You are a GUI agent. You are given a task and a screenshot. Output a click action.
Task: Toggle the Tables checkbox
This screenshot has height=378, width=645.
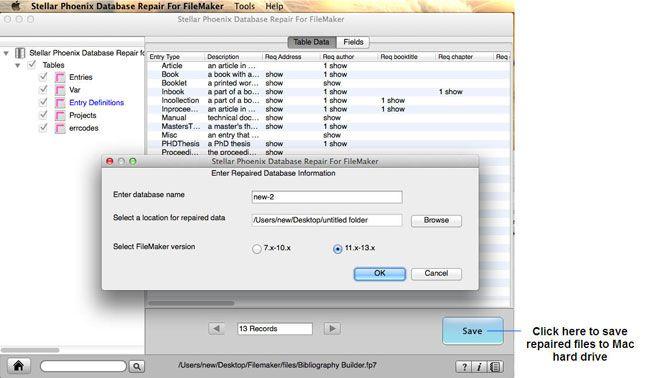(x=32, y=65)
